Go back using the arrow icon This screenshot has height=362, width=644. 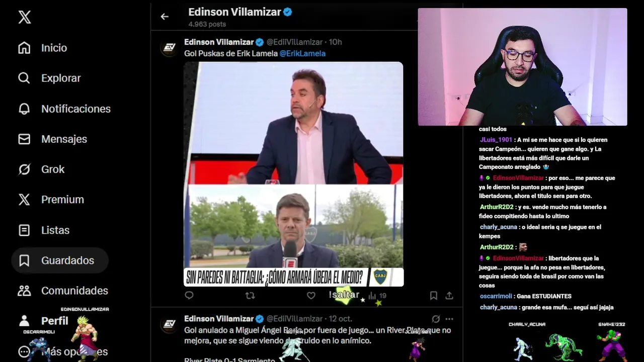165,17
